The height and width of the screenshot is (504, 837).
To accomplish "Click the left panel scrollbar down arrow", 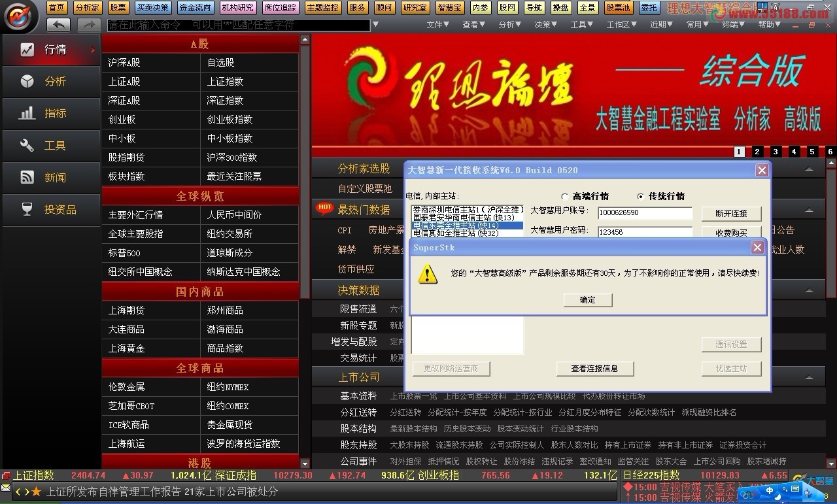I will (x=305, y=463).
